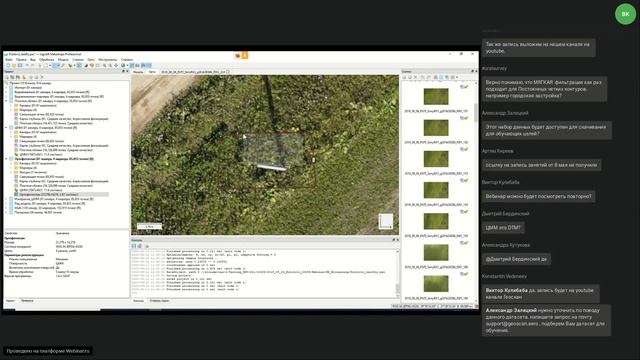Close the Project pane

click(x=127, y=71)
